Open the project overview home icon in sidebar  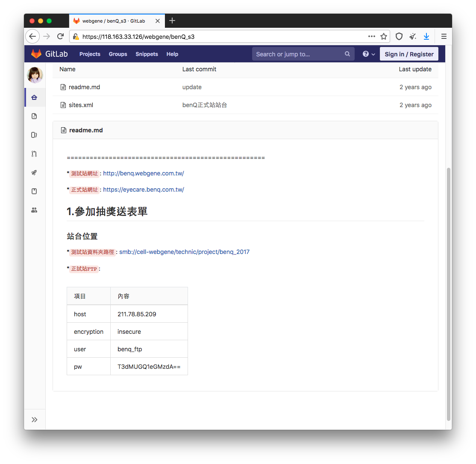[x=34, y=97]
